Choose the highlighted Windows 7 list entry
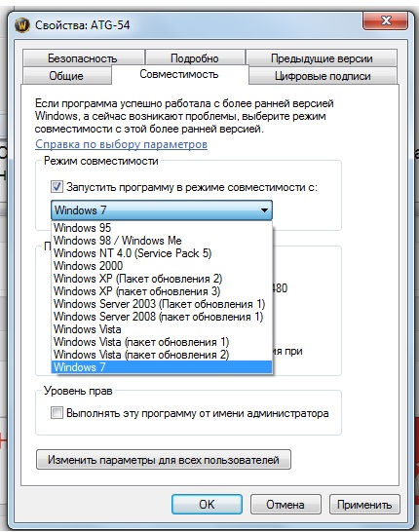The image size is (419, 532). [x=162, y=367]
